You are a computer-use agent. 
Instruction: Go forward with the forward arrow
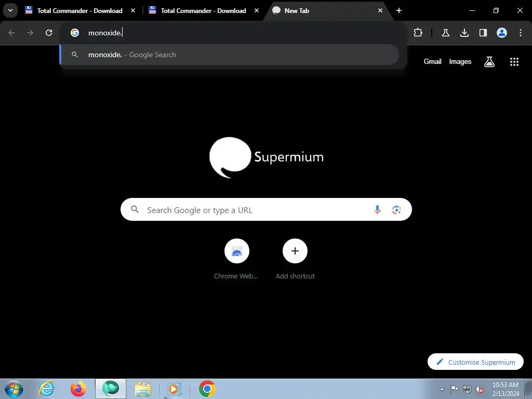pos(30,33)
